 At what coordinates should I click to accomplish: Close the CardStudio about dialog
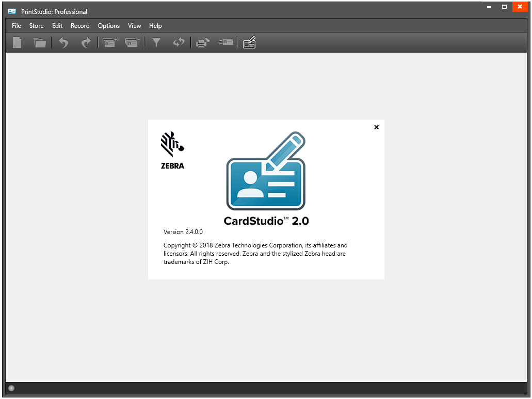[x=376, y=127]
